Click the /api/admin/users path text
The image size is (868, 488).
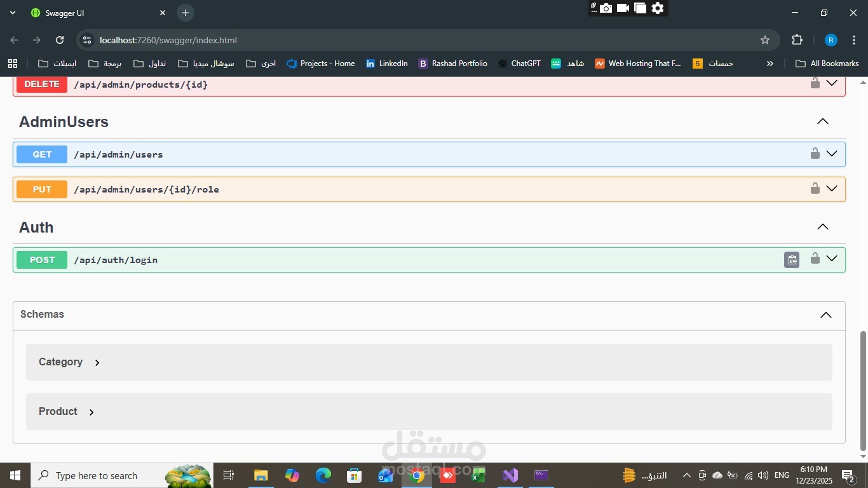pos(119,154)
